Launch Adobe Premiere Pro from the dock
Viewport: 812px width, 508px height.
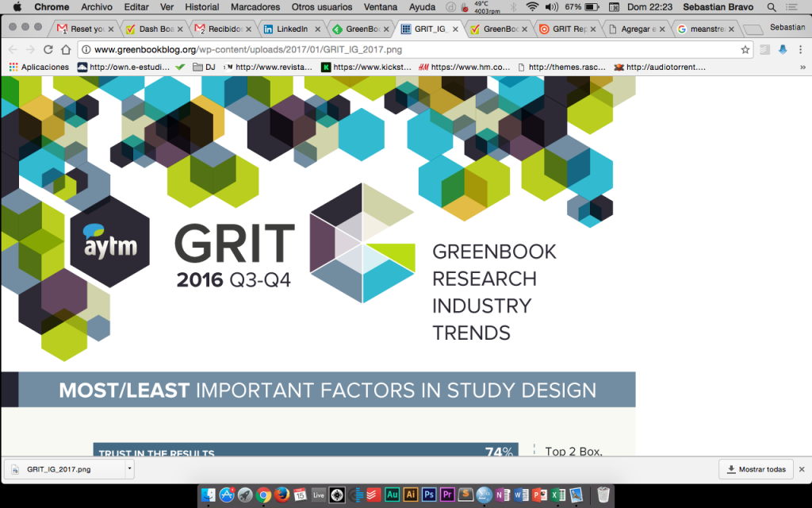click(447, 495)
